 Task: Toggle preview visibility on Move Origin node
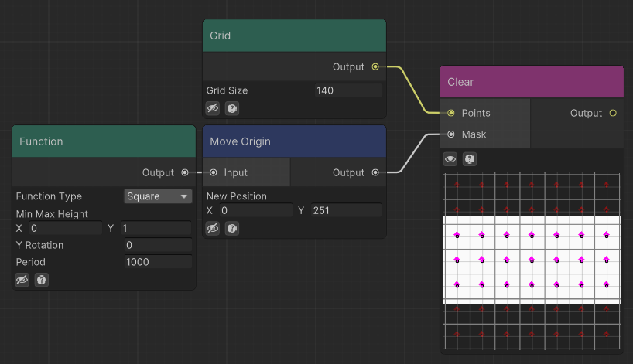(x=213, y=229)
